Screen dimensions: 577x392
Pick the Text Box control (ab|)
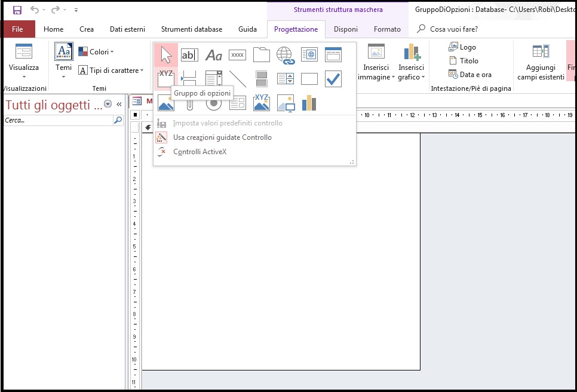[189, 55]
